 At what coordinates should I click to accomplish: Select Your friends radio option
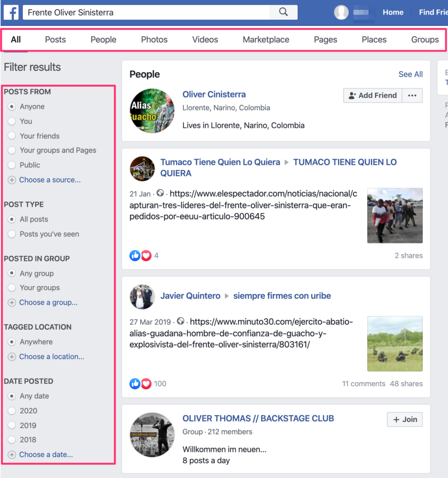12,136
